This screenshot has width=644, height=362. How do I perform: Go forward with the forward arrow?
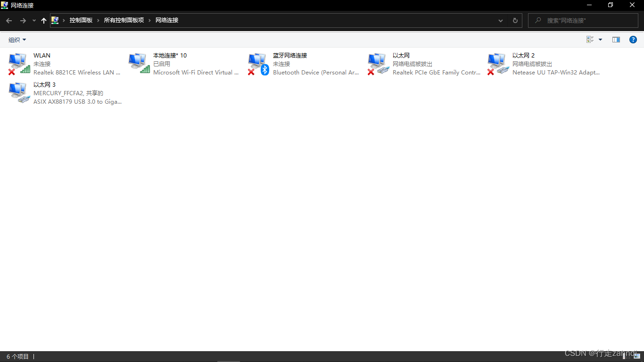point(23,21)
